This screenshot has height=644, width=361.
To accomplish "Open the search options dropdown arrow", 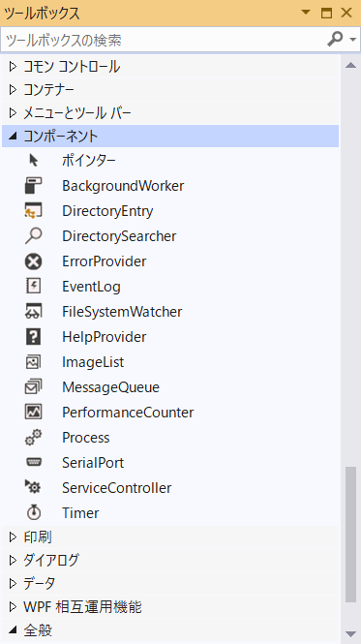I will point(353,40).
